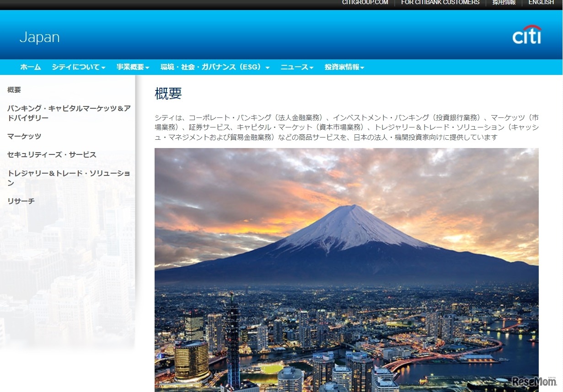The image size is (563, 392).
Task: Click the 概要 page heading
Action: pyautogui.click(x=168, y=93)
